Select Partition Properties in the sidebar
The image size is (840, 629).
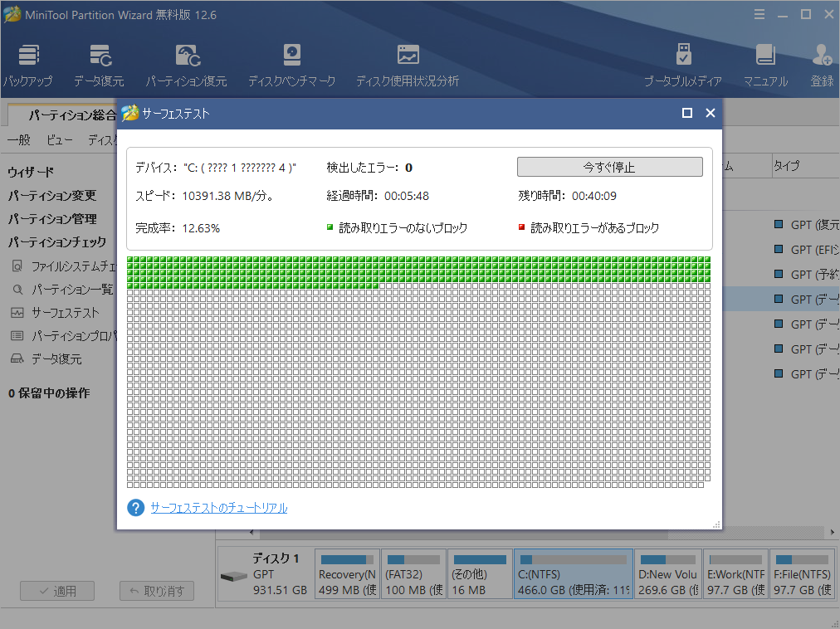pos(64,335)
